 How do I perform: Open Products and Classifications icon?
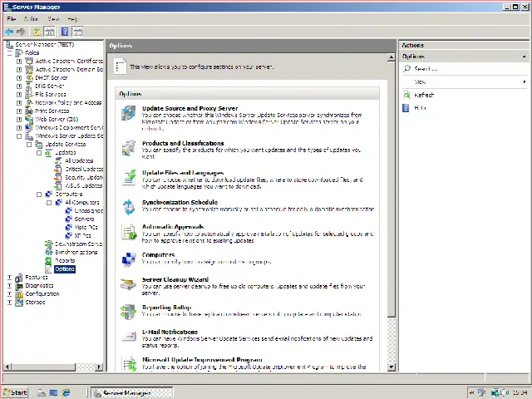pos(129,148)
